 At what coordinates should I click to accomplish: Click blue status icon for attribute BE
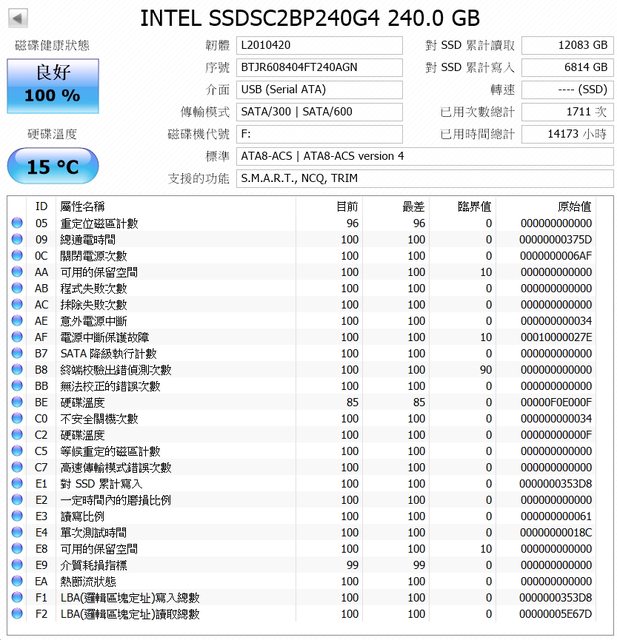[17, 402]
